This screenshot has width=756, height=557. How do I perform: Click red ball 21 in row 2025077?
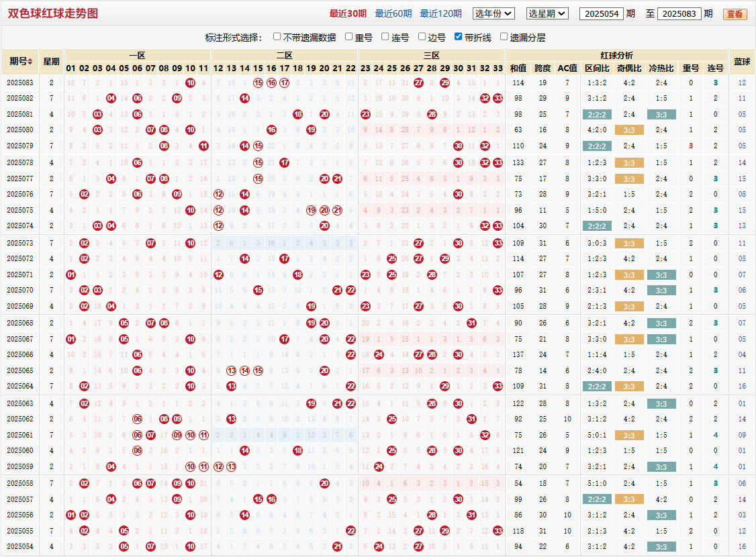(x=338, y=179)
